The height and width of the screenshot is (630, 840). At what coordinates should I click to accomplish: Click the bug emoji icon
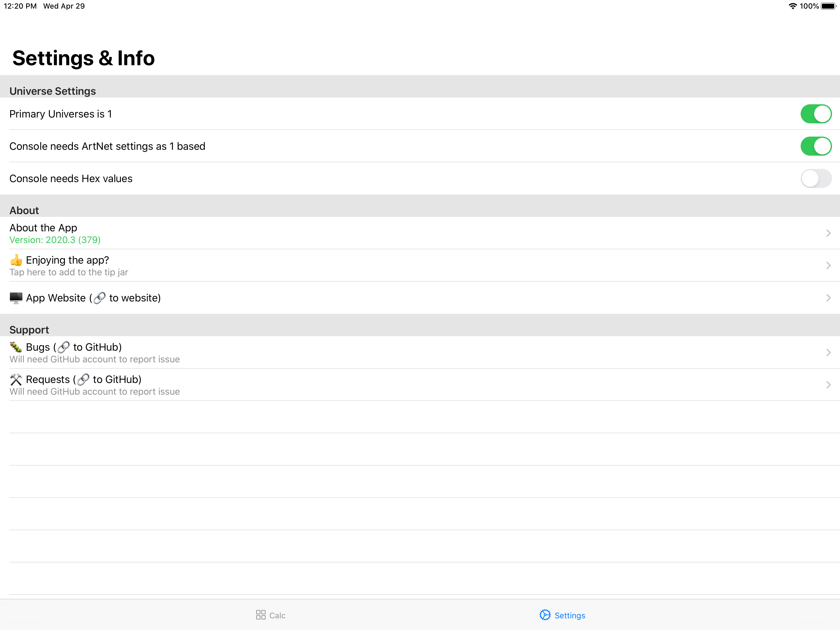(x=16, y=347)
